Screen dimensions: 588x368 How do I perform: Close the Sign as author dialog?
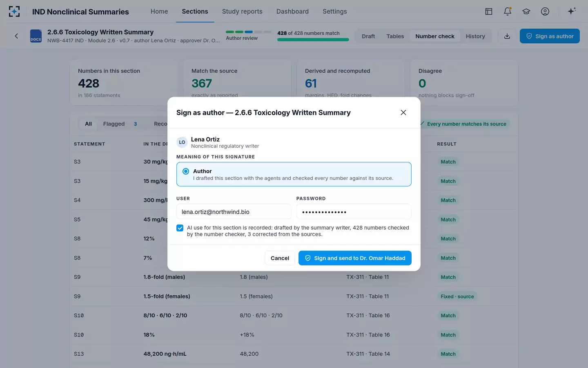click(403, 112)
